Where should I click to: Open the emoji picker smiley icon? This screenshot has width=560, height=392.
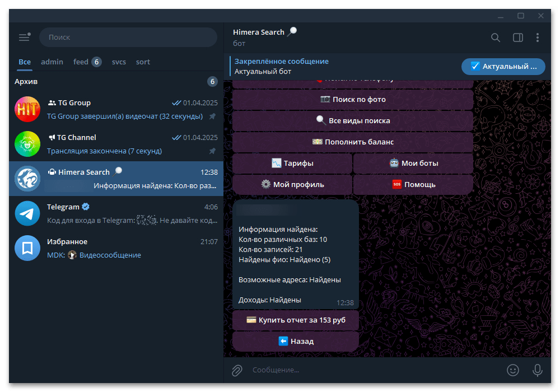(513, 370)
